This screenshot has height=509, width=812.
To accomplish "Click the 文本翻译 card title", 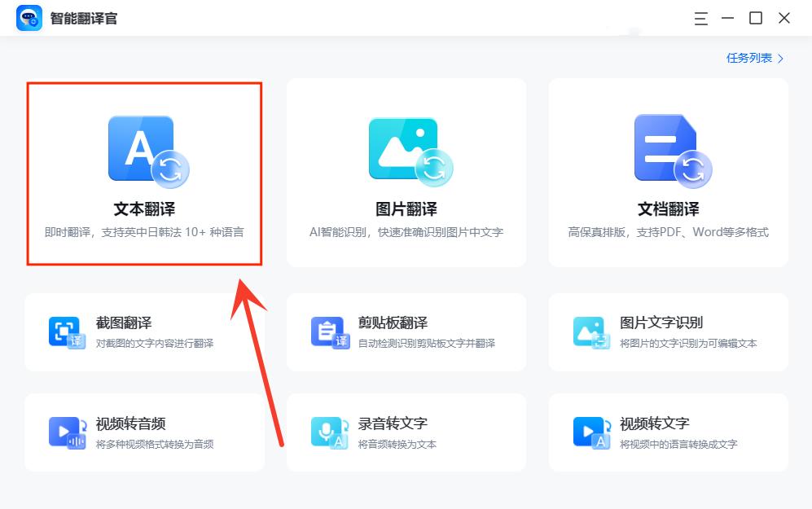I will [x=143, y=208].
